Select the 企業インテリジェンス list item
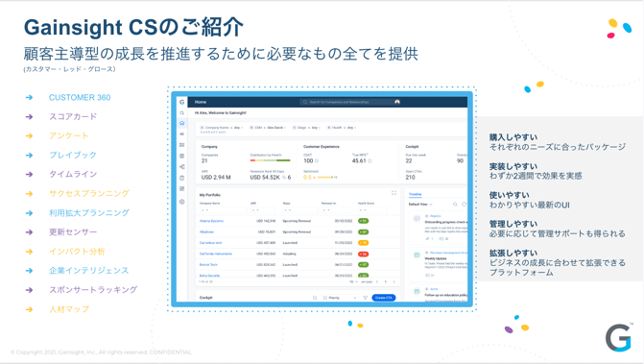The width and height of the screenshot is (644, 364). click(88, 271)
